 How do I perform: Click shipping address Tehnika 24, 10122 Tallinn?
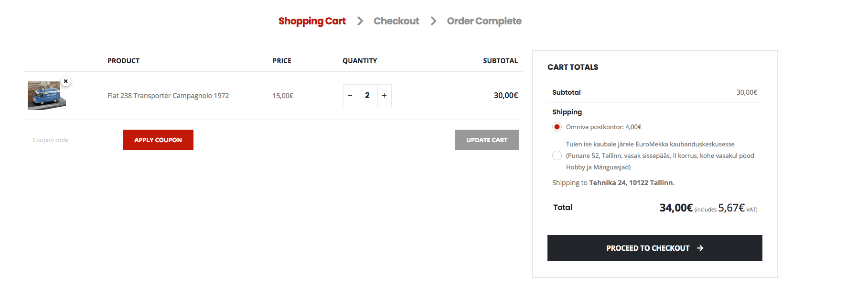(x=631, y=183)
